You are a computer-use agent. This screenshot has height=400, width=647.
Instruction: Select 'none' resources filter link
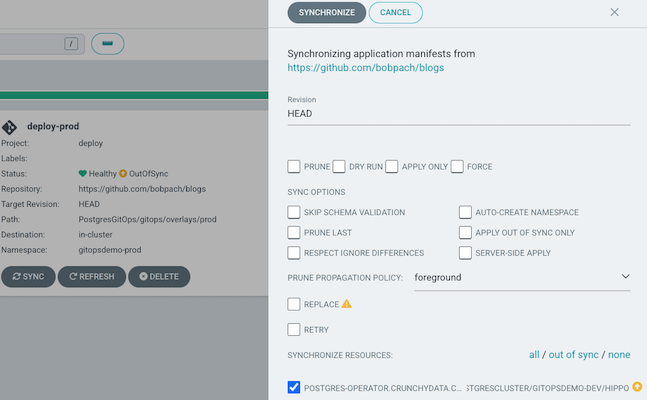619,355
